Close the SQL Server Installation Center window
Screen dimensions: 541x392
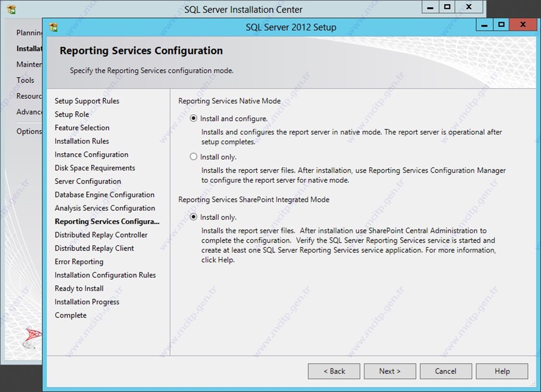point(469,7)
